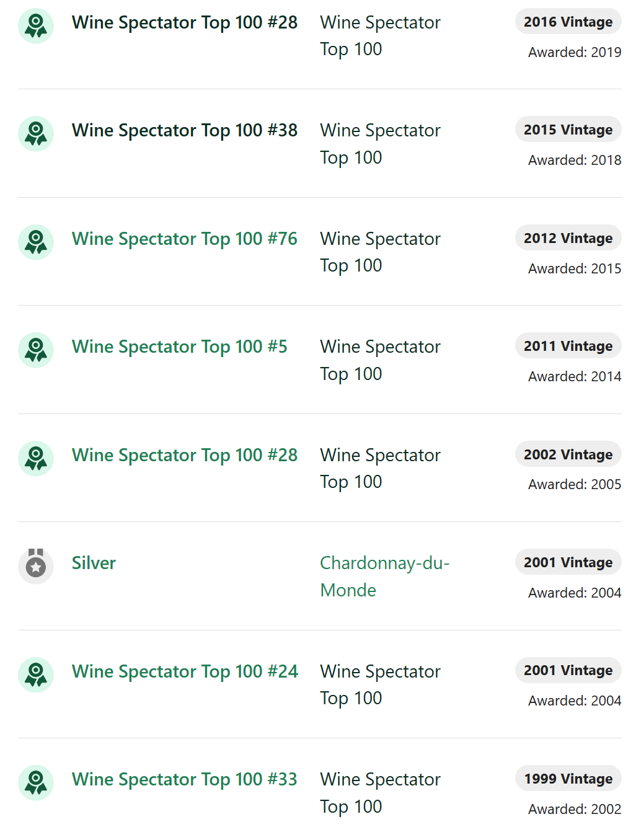Click the silver medal icon

(36, 567)
